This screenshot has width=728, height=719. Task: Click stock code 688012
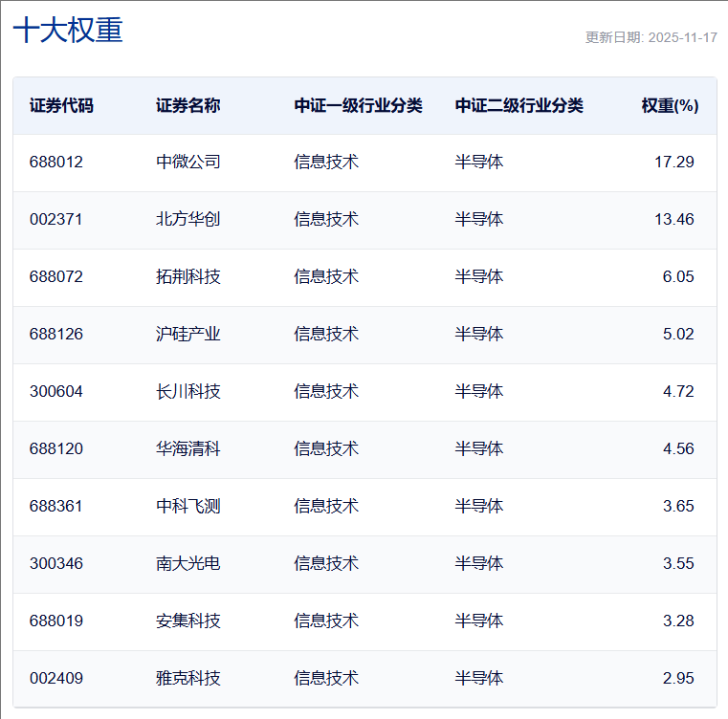coord(56,162)
